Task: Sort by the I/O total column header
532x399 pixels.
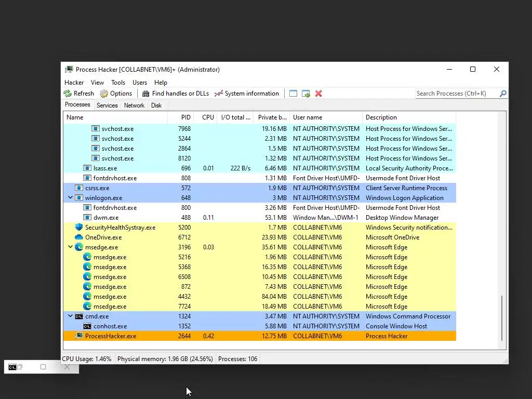Action: [x=235, y=117]
